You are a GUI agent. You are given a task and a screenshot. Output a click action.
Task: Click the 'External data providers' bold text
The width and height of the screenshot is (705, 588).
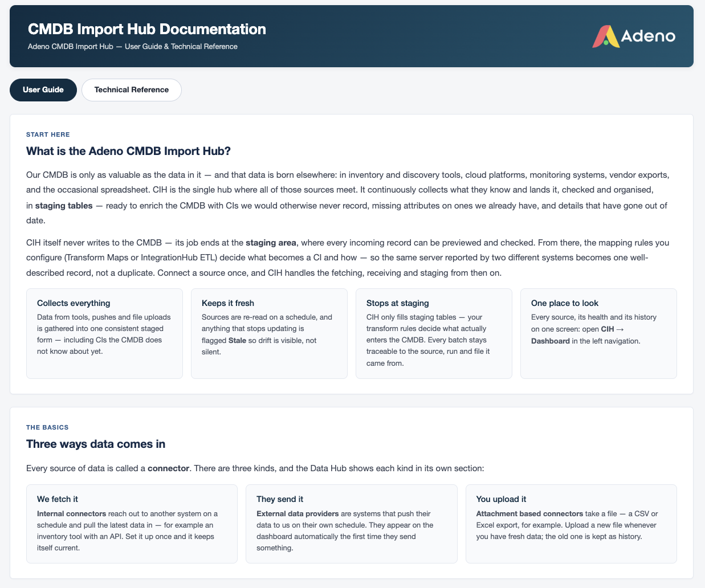click(298, 514)
